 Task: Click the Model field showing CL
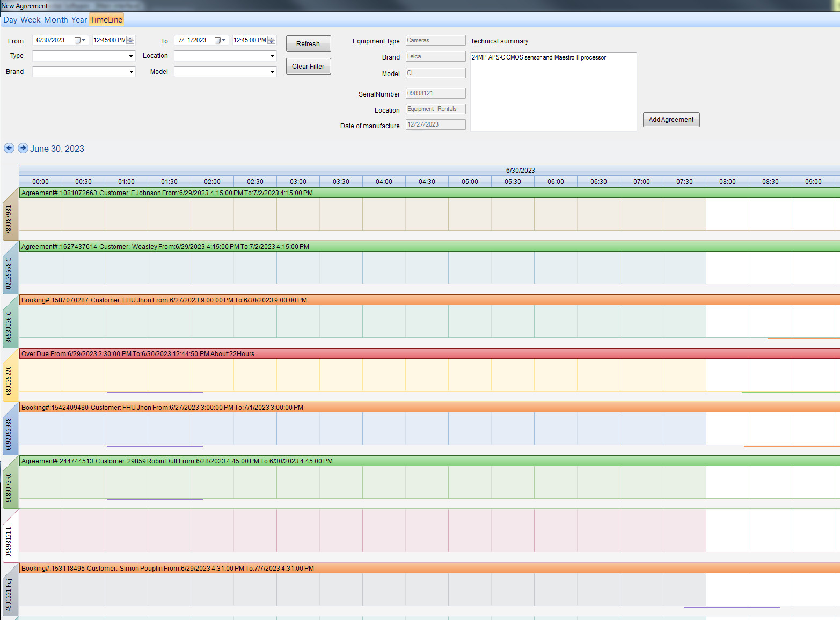coord(436,73)
